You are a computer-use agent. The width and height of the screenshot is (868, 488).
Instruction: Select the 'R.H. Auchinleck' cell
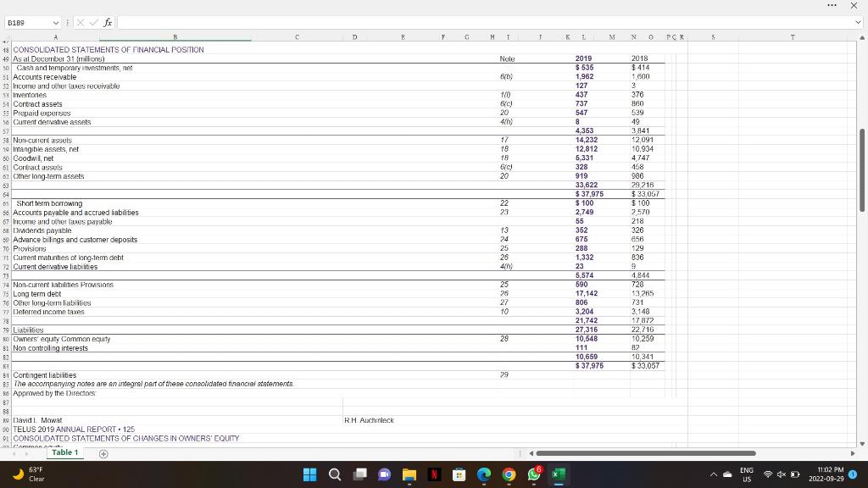(369, 420)
